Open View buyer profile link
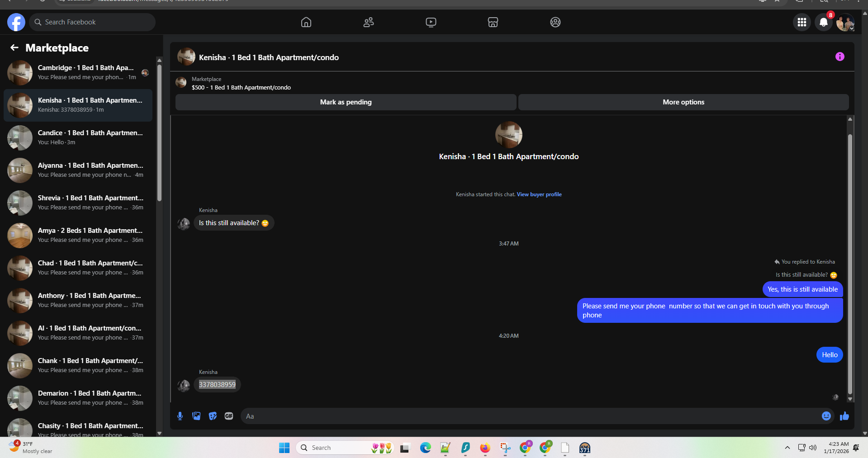Screen dimensions: 868x458 (x=539, y=194)
